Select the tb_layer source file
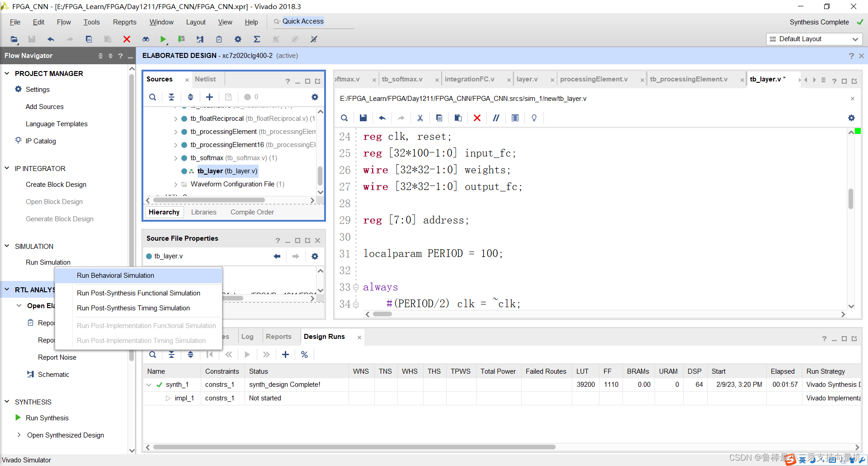The image size is (868, 466). [227, 171]
